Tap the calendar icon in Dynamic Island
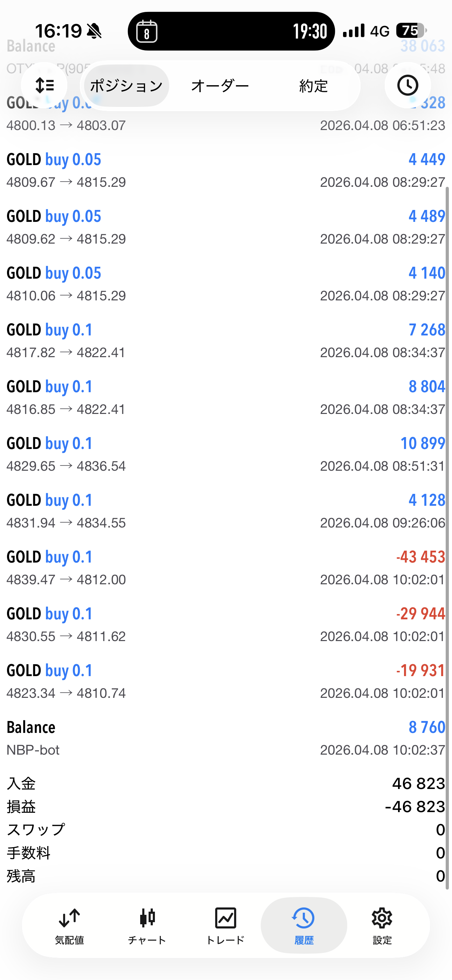The width and height of the screenshot is (452, 980). pos(147,31)
